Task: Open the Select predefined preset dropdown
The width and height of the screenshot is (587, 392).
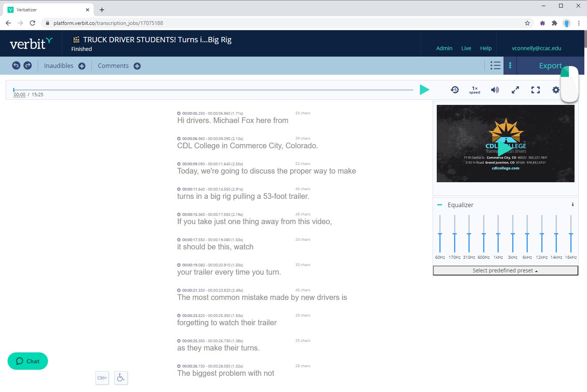Action: 505,271
